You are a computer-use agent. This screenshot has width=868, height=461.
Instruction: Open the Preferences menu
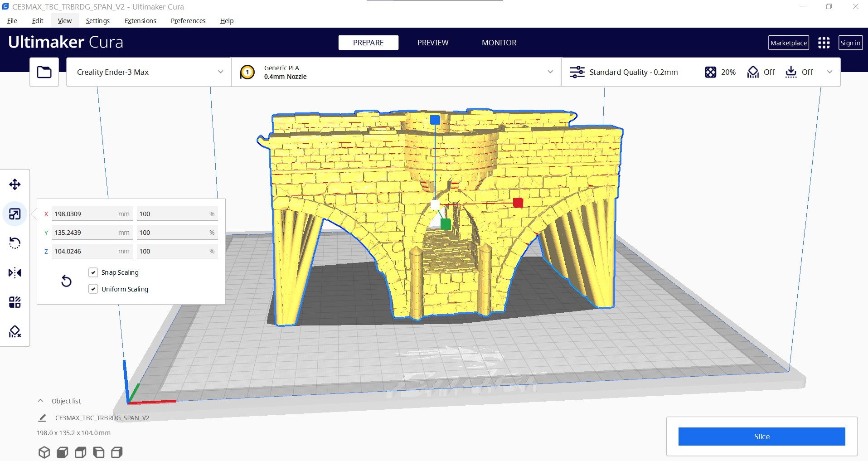(188, 21)
